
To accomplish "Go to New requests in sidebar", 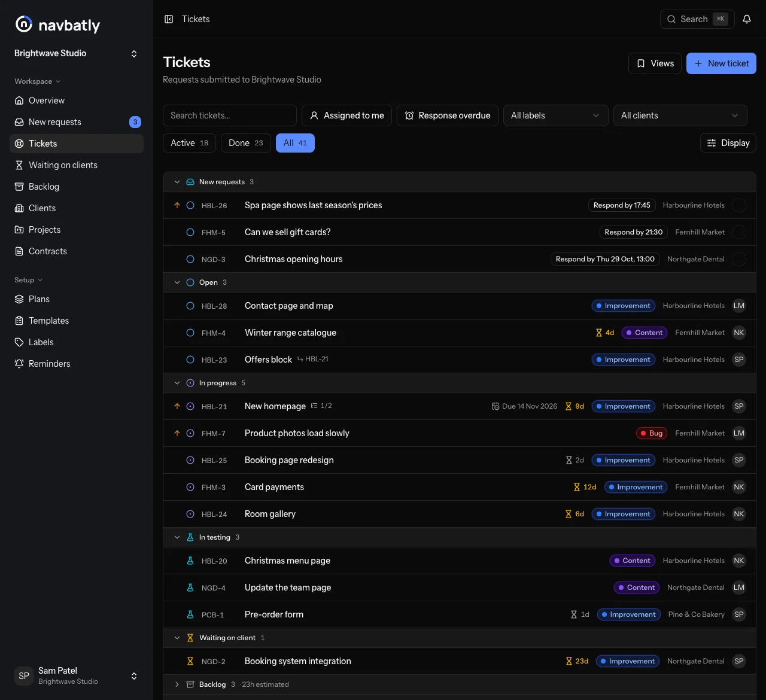I will [77, 122].
